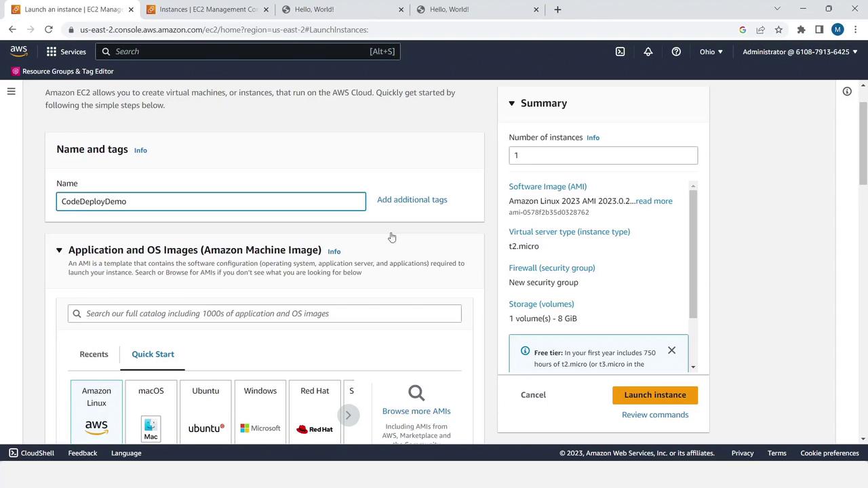Screen dimensions: 868x488
Task: Open the Administrator account menu
Action: click(800, 52)
